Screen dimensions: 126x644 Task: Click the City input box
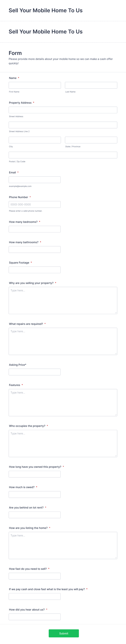click(35, 140)
